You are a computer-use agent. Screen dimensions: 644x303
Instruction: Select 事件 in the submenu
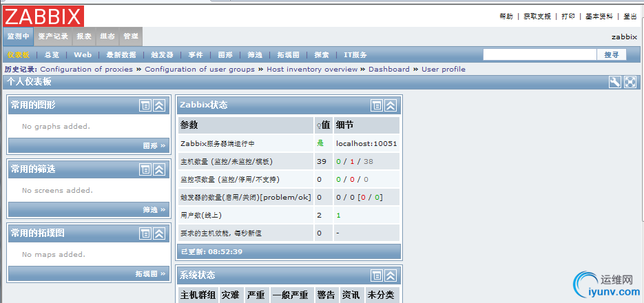tap(196, 55)
